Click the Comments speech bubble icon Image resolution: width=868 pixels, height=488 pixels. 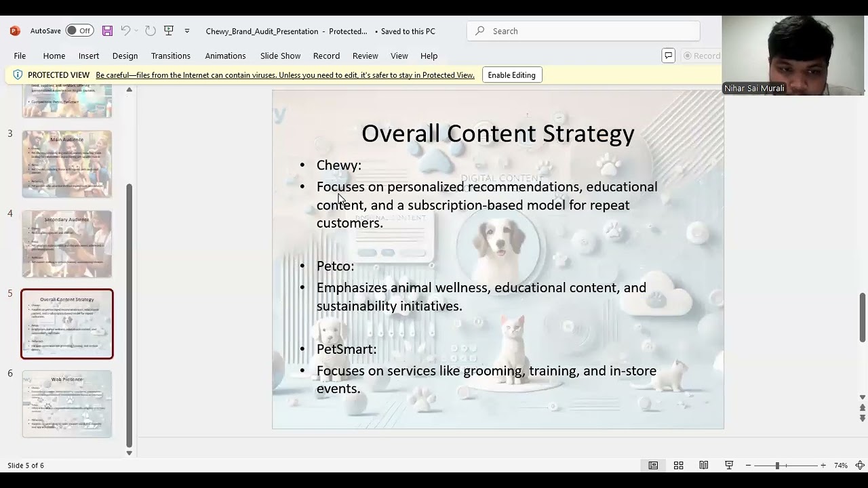pos(669,56)
